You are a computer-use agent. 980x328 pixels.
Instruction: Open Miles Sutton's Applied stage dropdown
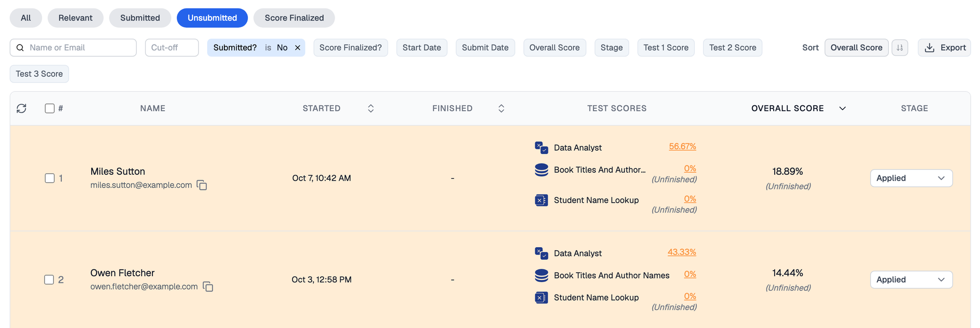911,178
